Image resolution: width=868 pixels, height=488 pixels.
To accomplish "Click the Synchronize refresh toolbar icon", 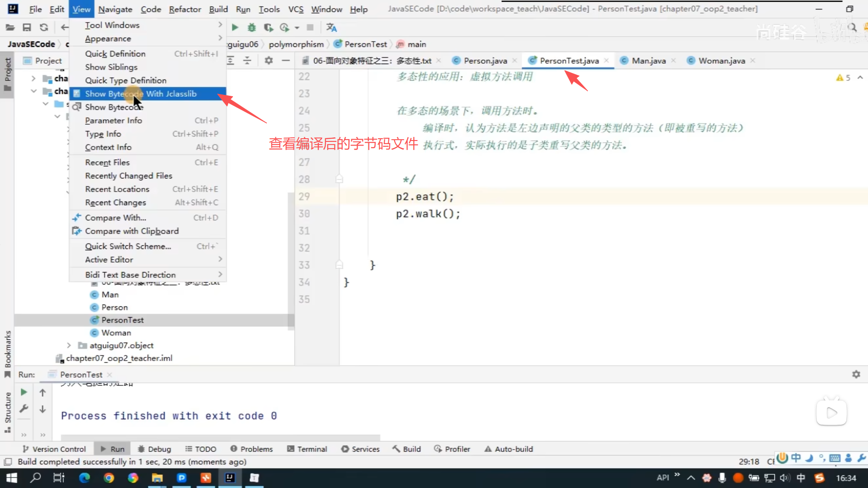I will [44, 28].
